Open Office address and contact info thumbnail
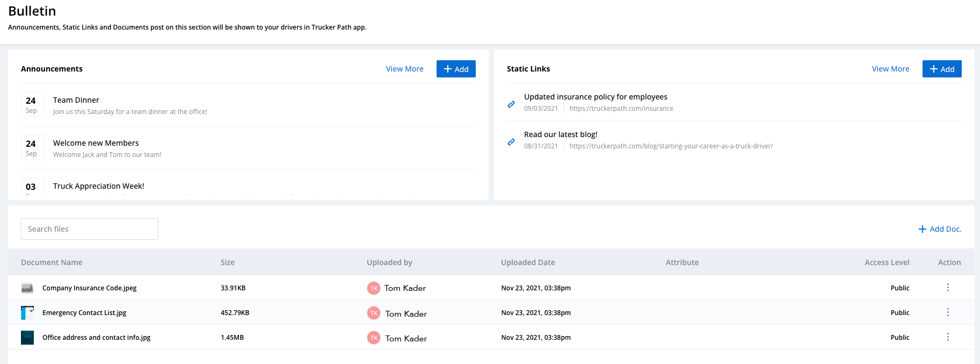 tap(27, 338)
